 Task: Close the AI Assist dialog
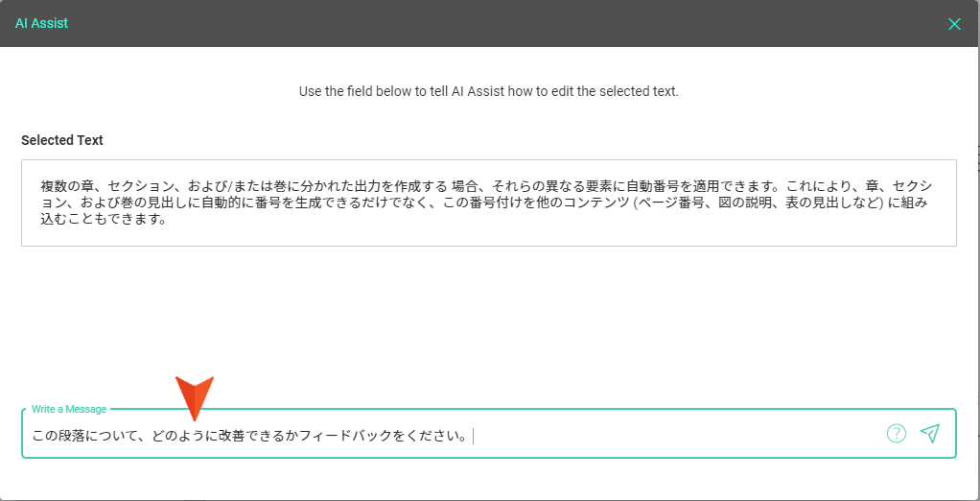[x=954, y=24]
